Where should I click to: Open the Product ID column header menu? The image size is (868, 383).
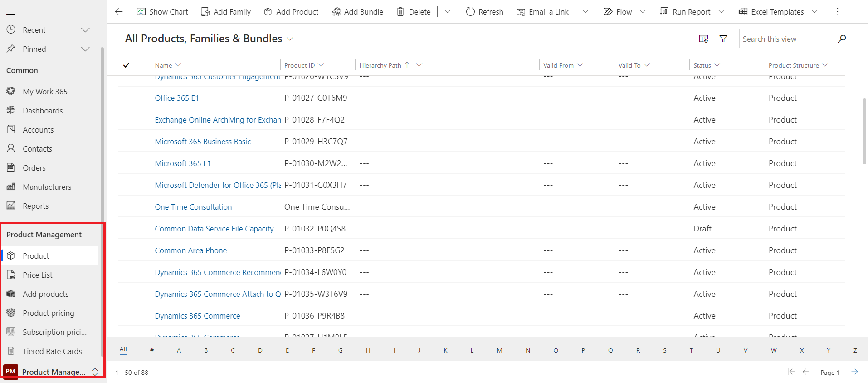point(304,65)
